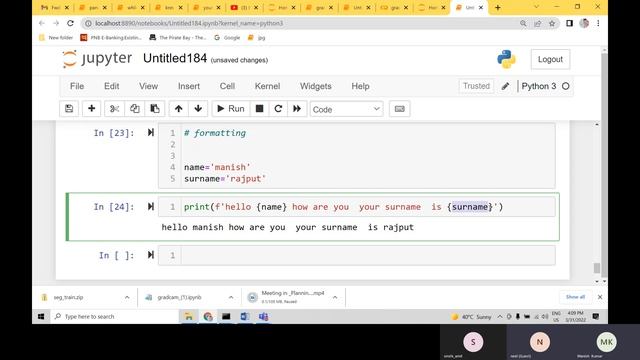Move the selected cell down
Viewport: 640px width, 360px height.
[198, 109]
